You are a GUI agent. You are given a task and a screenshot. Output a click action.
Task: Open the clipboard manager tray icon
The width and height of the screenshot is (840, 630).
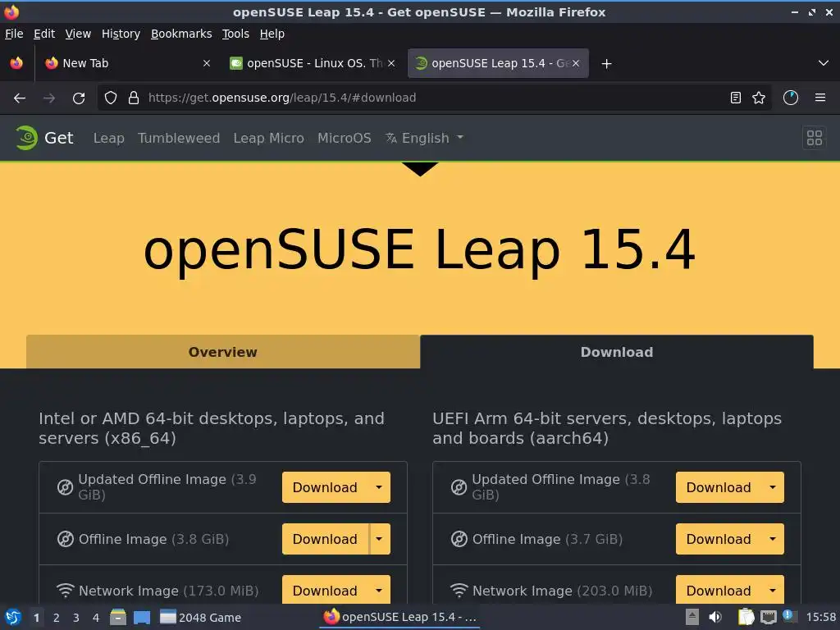click(x=746, y=617)
